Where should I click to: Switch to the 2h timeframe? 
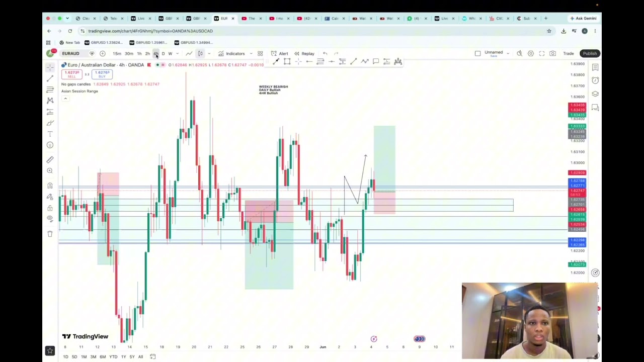click(147, 54)
